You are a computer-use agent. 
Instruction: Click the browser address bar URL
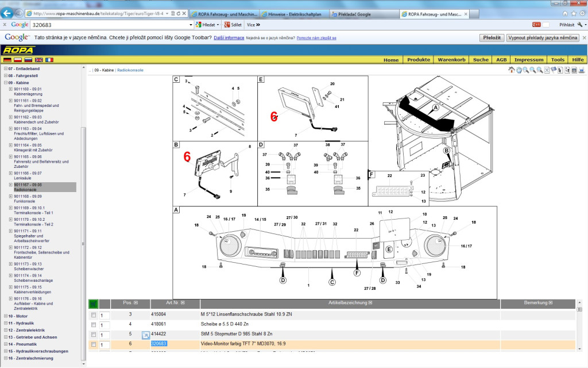98,14
